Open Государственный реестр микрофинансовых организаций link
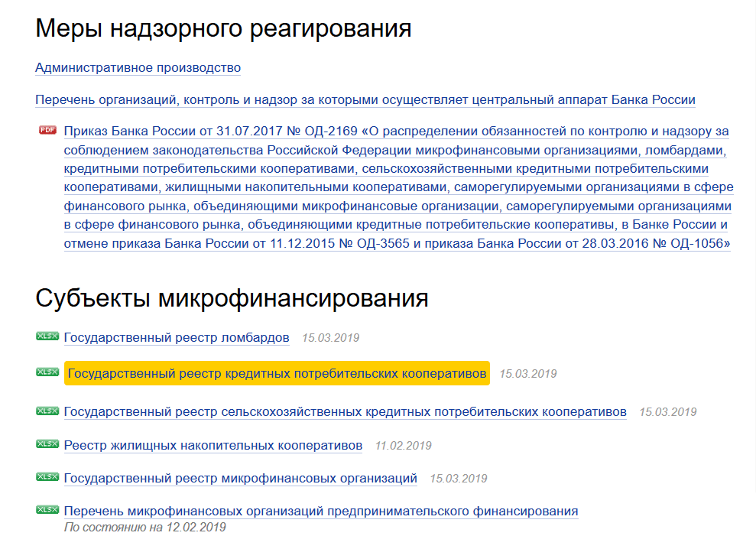Screen dimensions: 756x549 click(x=240, y=479)
